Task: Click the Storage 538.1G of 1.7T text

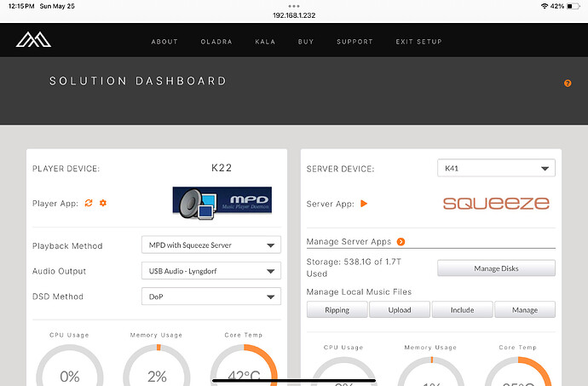Action: coord(354,268)
